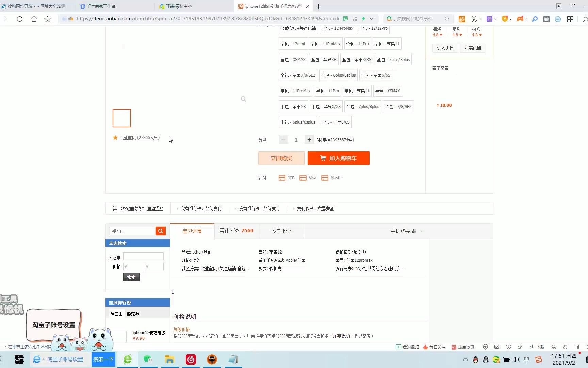Click the zoom magnifier on product image
Viewport: 588px width, 368px height.
tap(243, 99)
